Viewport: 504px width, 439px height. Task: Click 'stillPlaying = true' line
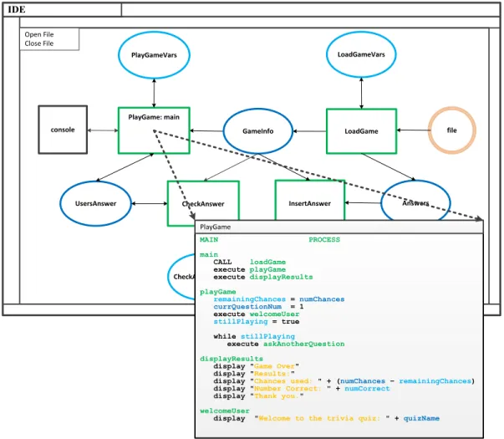256,322
